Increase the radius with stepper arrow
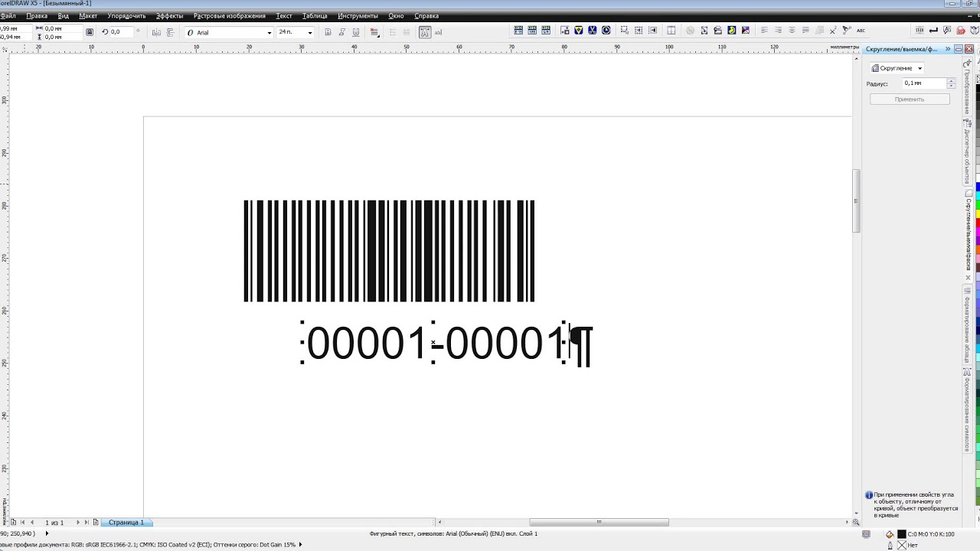 (x=952, y=80)
